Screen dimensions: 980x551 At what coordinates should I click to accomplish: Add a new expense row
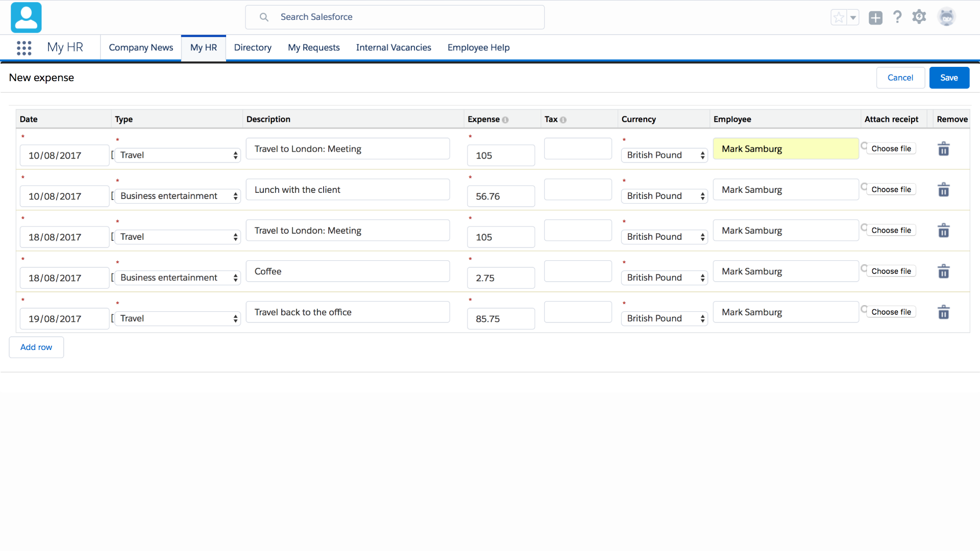[36, 347]
